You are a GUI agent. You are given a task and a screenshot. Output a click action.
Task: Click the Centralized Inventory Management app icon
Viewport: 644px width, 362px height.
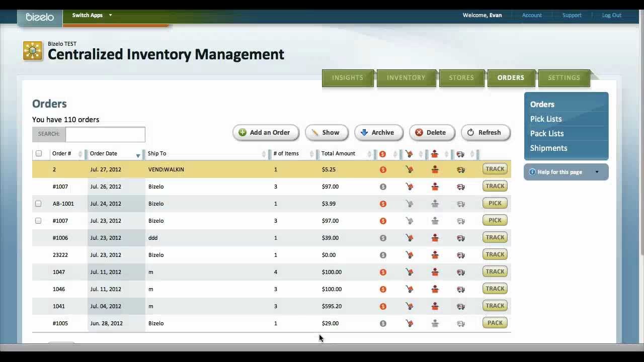pos(33,51)
